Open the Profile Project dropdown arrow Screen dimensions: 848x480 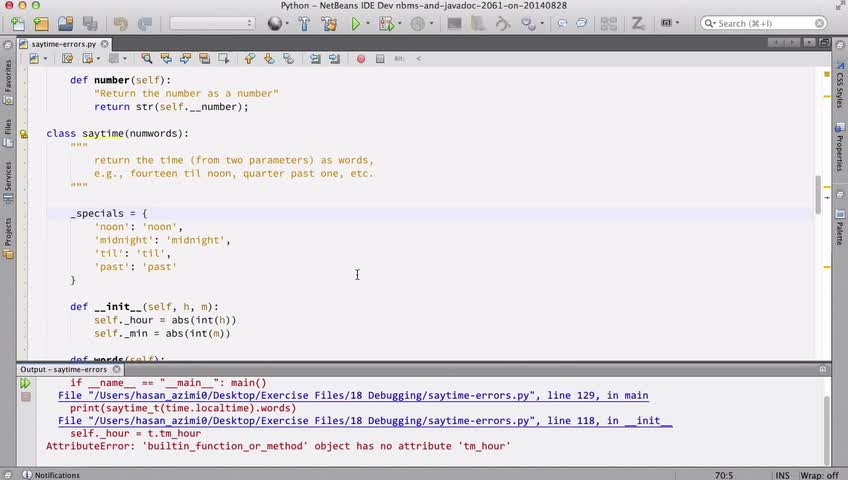[431, 24]
